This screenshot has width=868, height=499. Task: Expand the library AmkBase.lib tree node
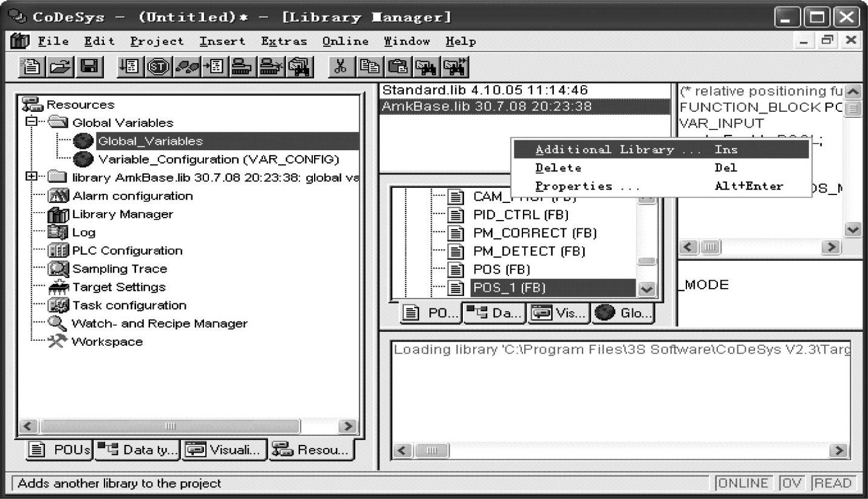point(31,177)
